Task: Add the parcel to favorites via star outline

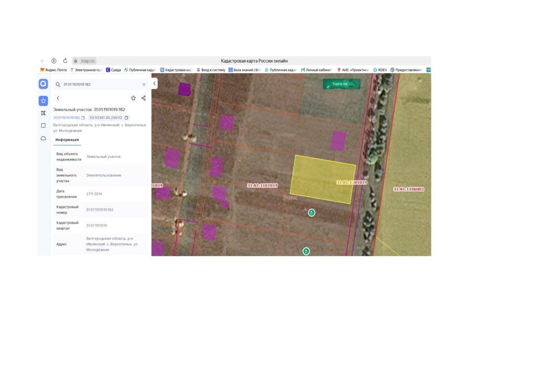Action: 133,98
